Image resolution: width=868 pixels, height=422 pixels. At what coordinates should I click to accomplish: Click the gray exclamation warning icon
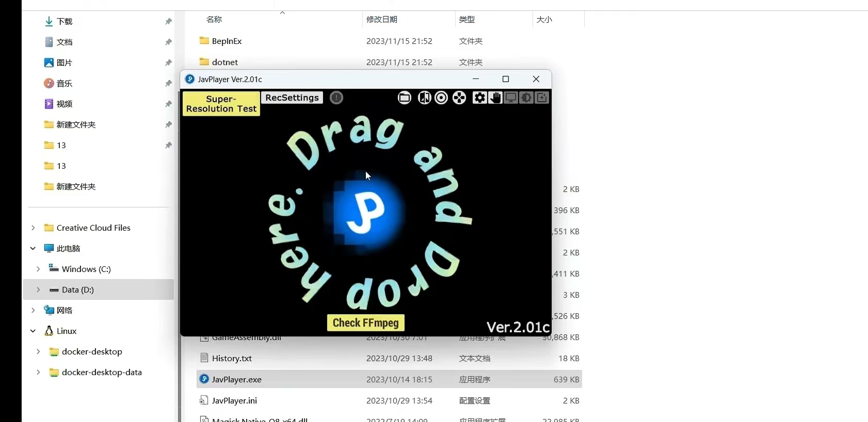tap(336, 98)
